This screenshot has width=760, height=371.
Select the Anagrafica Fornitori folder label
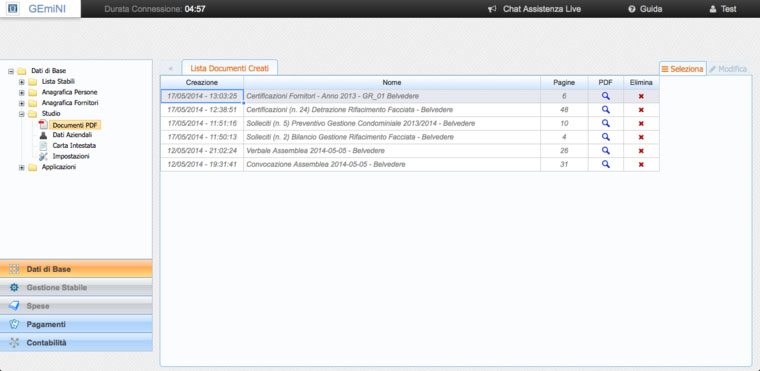[x=70, y=103]
